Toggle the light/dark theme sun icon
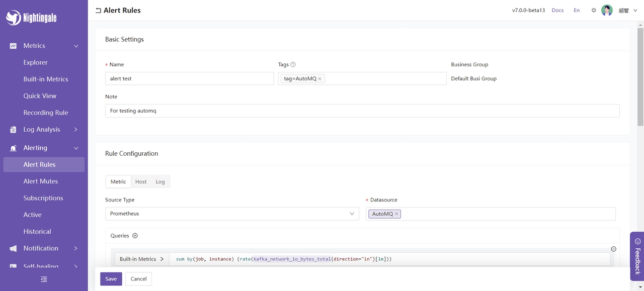Image resolution: width=644 pixels, height=291 pixels. pyautogui.click(x=594, y=10)
